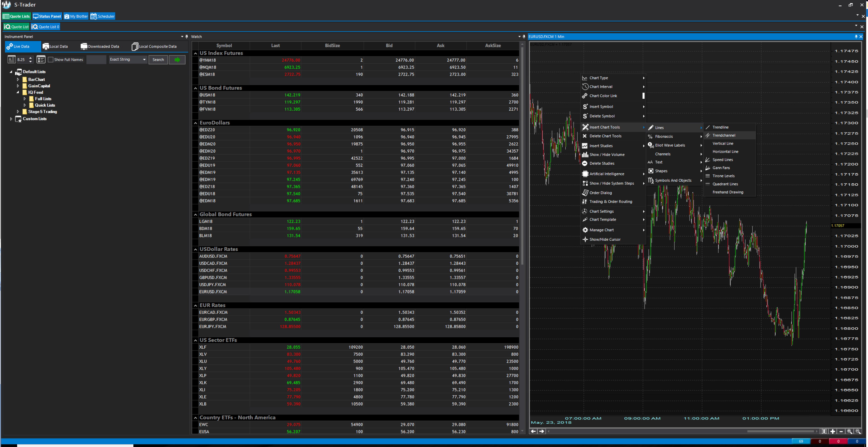Screen dimensions: 868x447
Task: Click the font size icon in Instrument Panel
Action: coord(11,60)
